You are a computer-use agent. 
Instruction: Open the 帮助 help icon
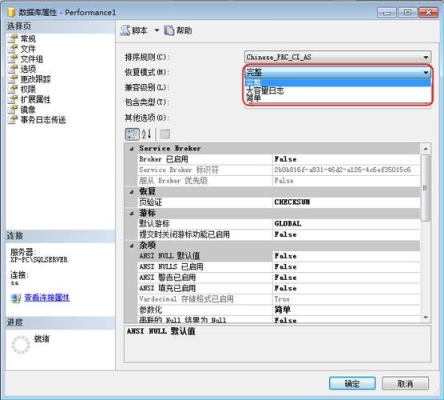tap(169, 31)
